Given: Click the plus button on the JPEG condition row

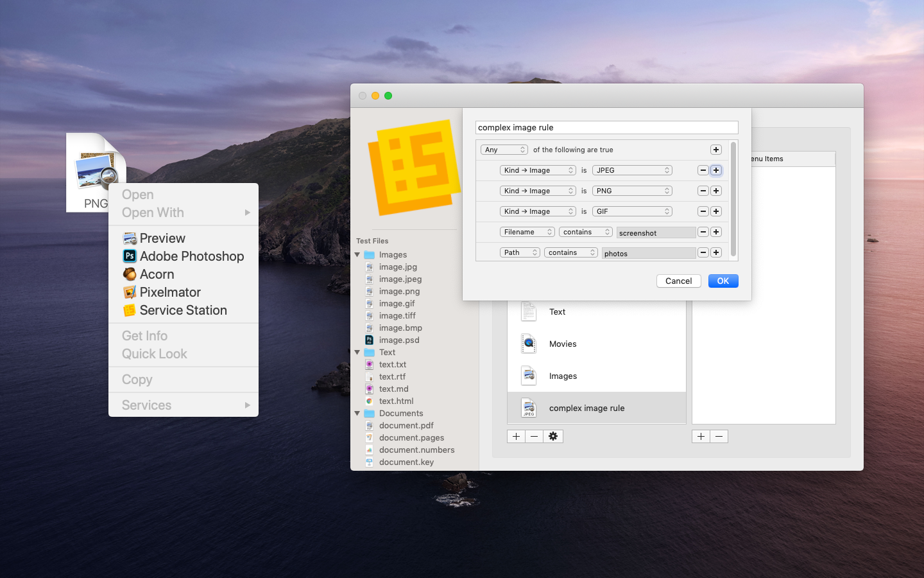Looking at the screenshot, I should pyautogui.click(x=716, y=170).
